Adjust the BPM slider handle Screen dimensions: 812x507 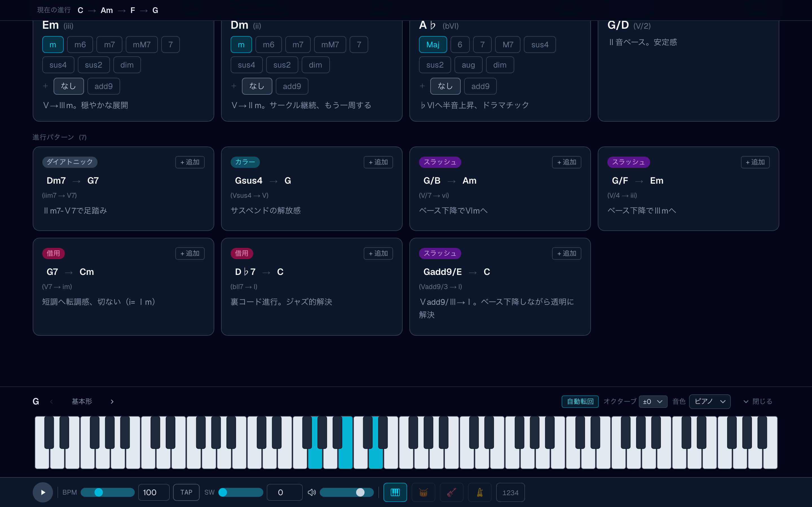[99, 492]
